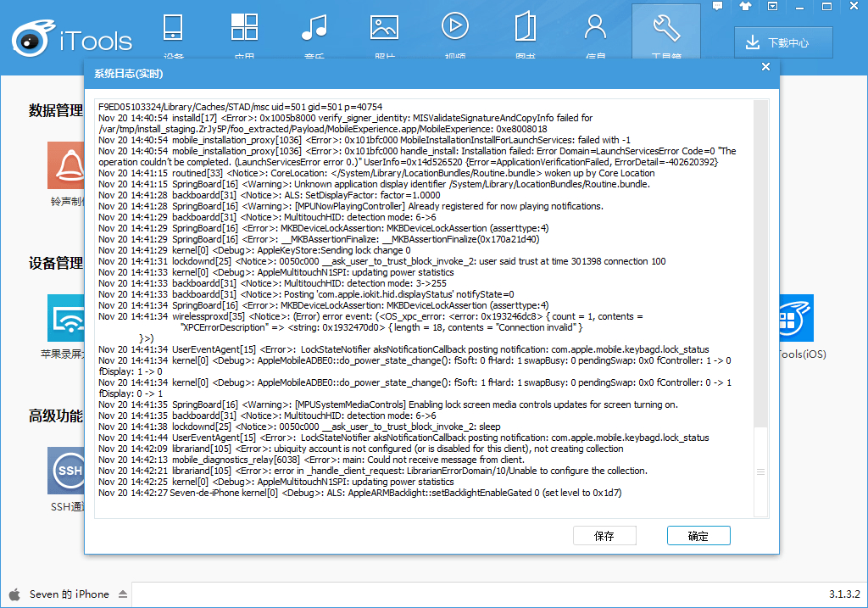Click the 'ALS: SetDisplayFactor: factor=1.0000' line
This screenshot has height=608, width=868.
270,196
